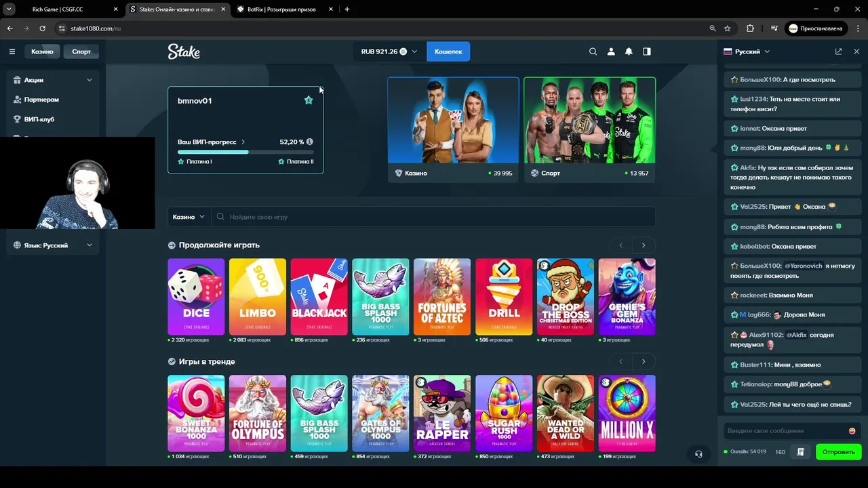The width and height of the screenshot is (868, 488).
Task: Open a new browser tab
Action: (x=347, y=9)
